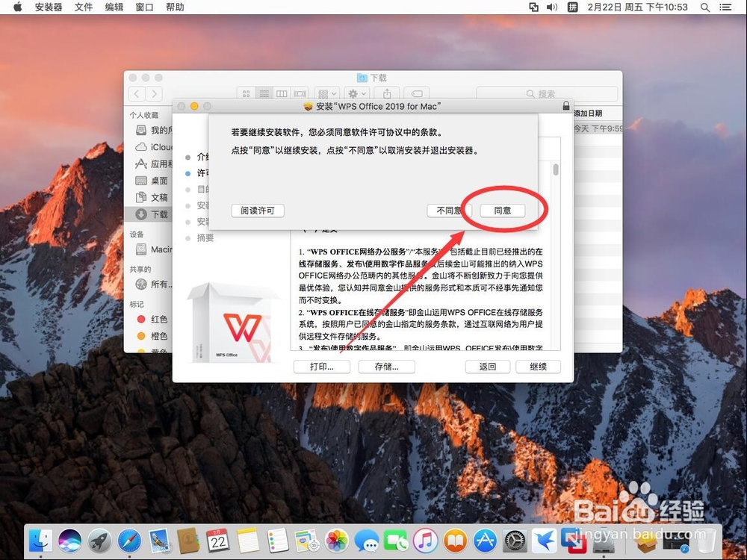Viewport: 747px width, 560px height.
Task: Open Finder from the Dock
Action: [40, 541]
